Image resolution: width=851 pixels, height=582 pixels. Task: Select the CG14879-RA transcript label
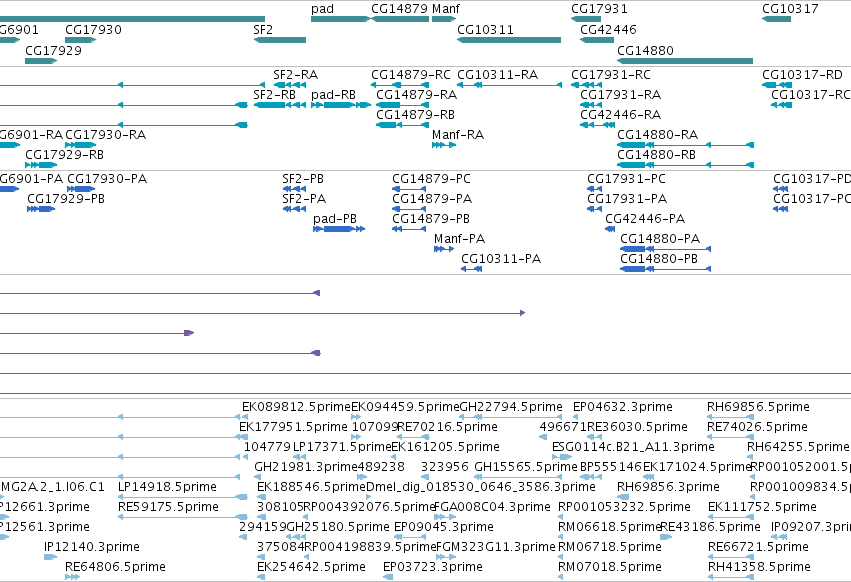point(417,95)
